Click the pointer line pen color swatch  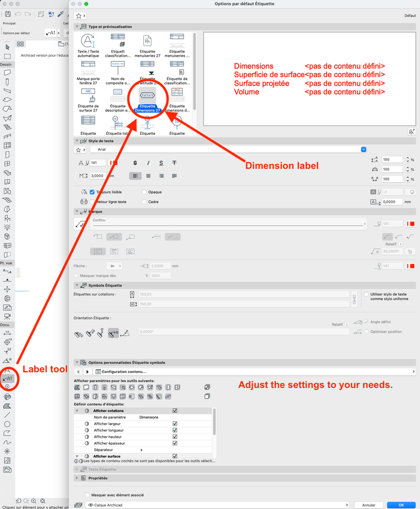tap(411, 224)
